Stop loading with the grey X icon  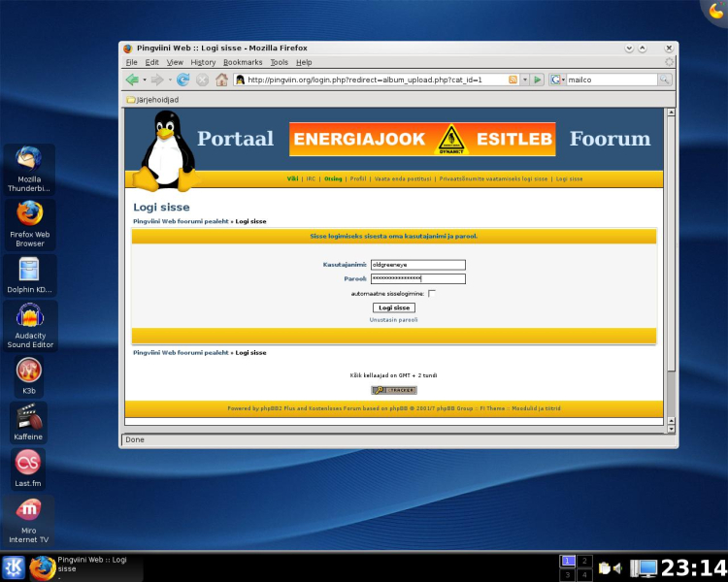[202, 80]
